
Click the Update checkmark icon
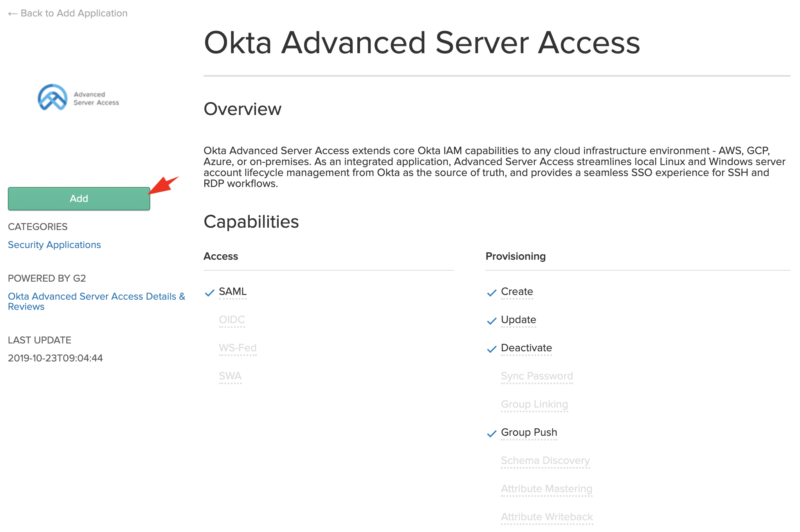point(492,321)
